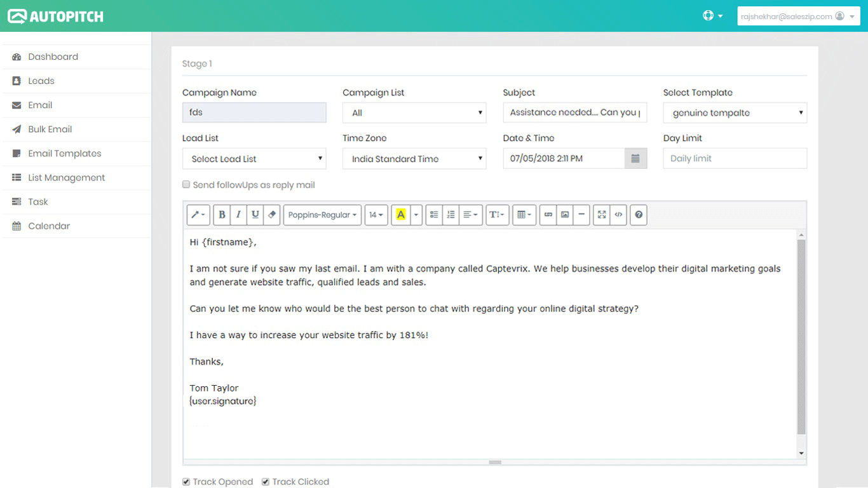Toggle italic formatting in editor
The image size is (868, 488).
pyautogui.click(x=238, y=215)
